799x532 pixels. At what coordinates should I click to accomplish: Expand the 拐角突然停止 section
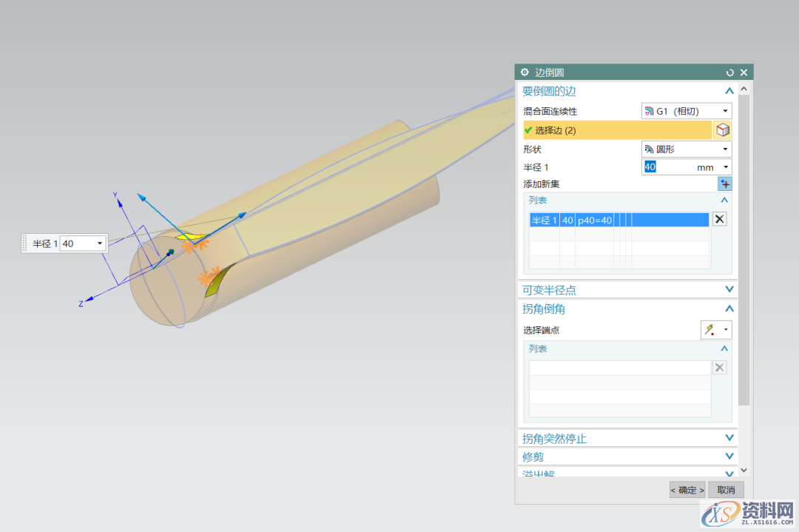[x=729, y=438]
